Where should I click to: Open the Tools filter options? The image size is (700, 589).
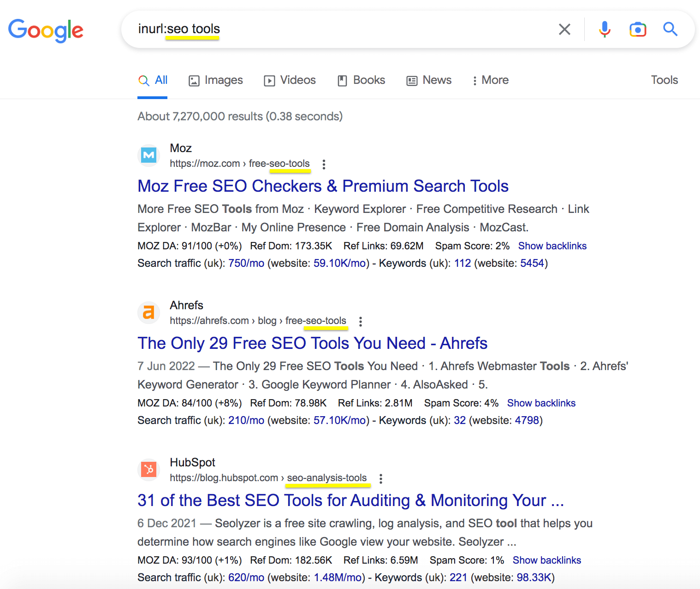[664, 80]
